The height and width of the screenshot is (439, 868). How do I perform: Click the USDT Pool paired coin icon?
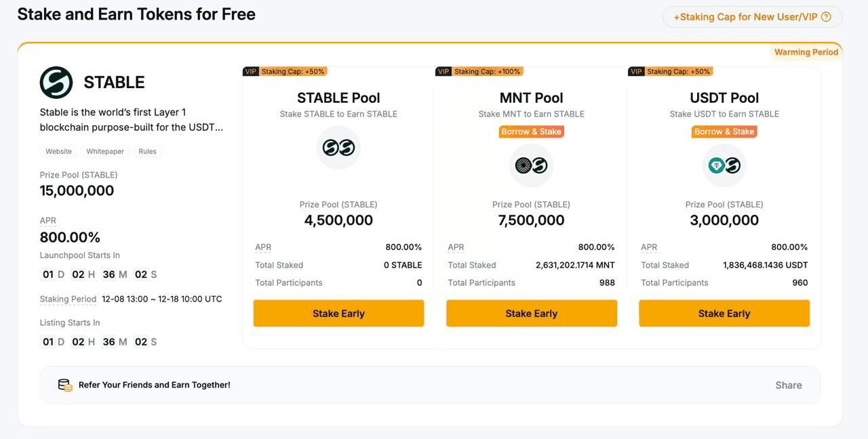coord(724,165)
